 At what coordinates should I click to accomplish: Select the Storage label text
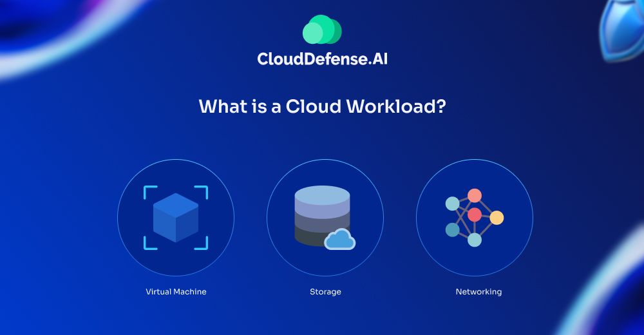tap(325, 292)
